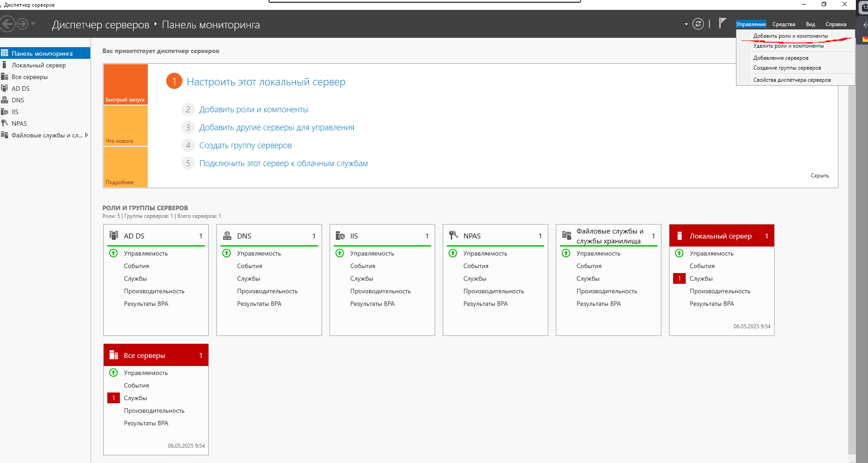Image resolution: width=868 pixels, height=463 pixels.
Task: Choose Добавление серверов from the Управление menu
Action: [780, 58]
